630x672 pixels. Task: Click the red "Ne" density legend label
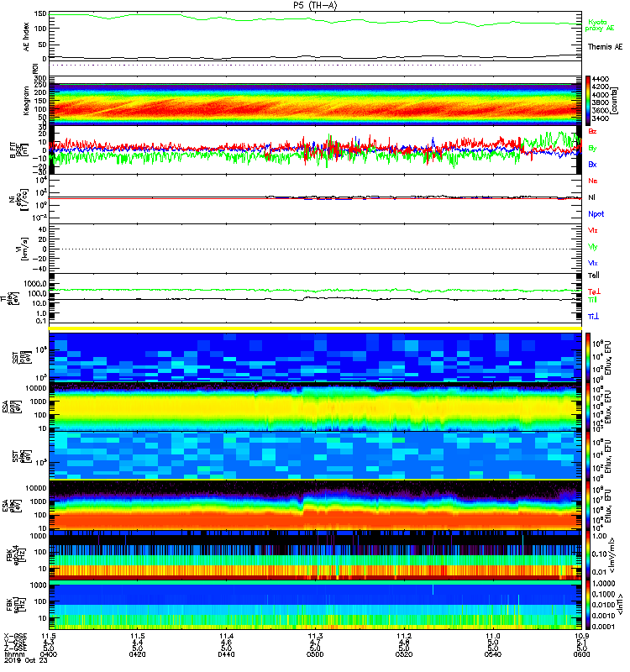(x=592, y=181)
